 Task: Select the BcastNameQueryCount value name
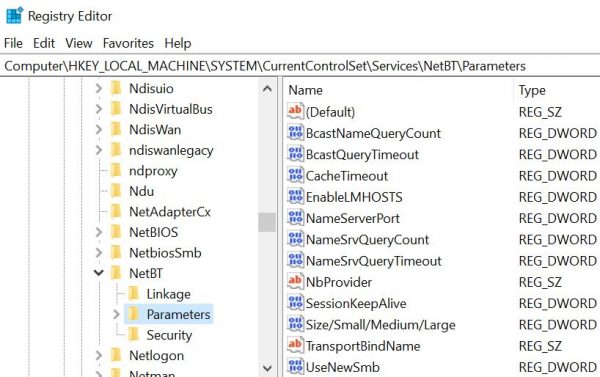point(373,133)
